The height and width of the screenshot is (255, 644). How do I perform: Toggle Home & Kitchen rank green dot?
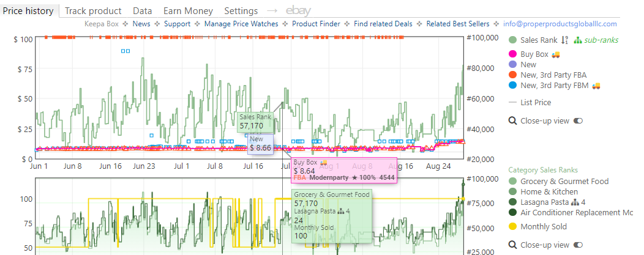(512, 191)
